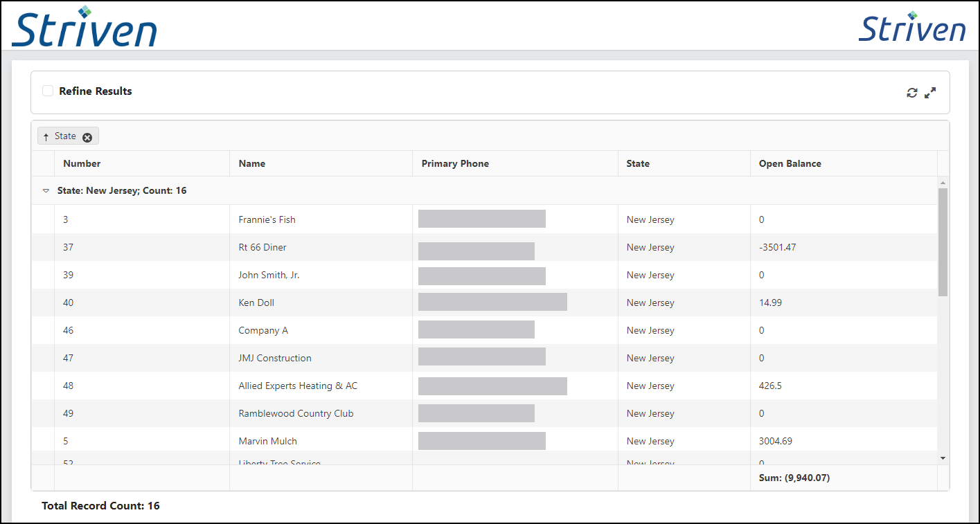
Task: Expand the grid to full screen
Action: click(x=930, y=93)
